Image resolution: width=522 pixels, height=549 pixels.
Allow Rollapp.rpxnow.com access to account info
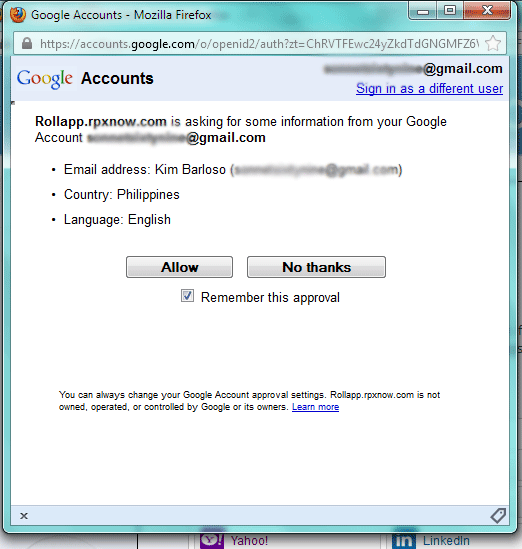tap(179, 267)
